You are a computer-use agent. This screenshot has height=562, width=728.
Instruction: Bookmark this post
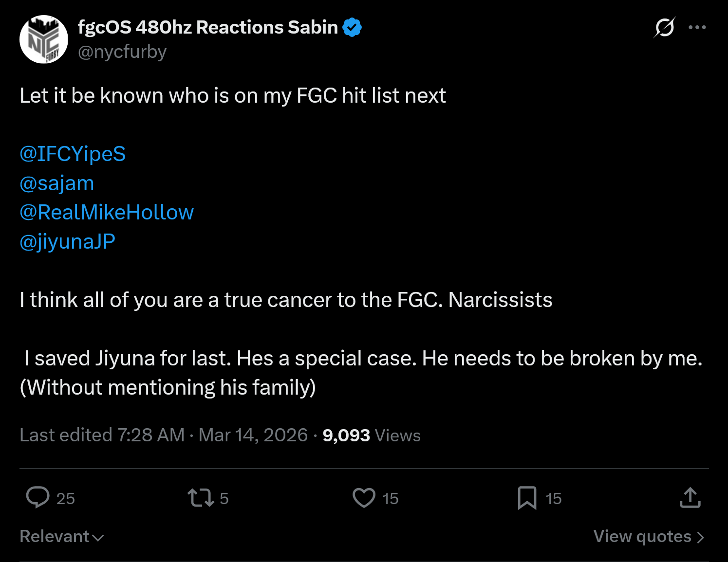[527, 498]
